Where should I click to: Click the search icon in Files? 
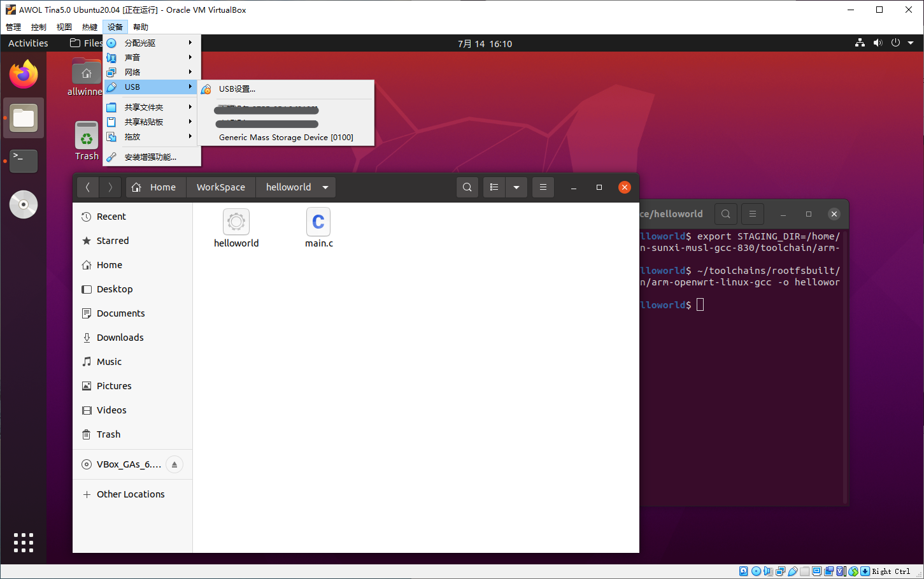(467, 187)
